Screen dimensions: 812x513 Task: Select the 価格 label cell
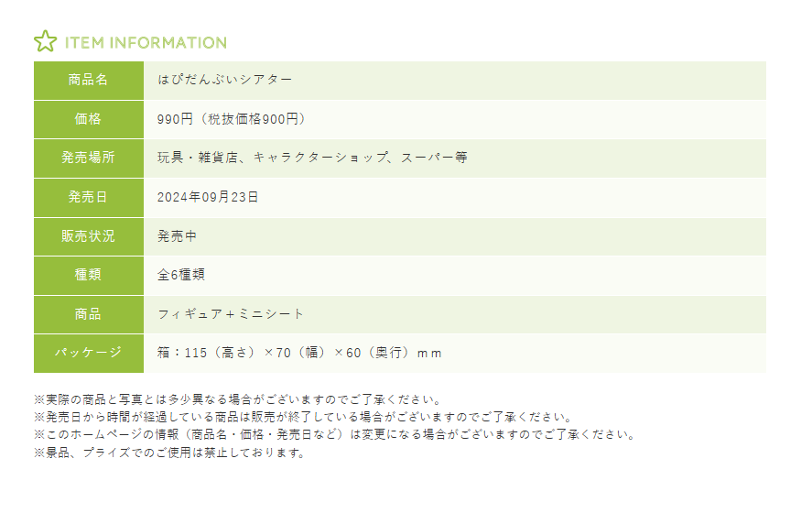(x=89, y=119)
